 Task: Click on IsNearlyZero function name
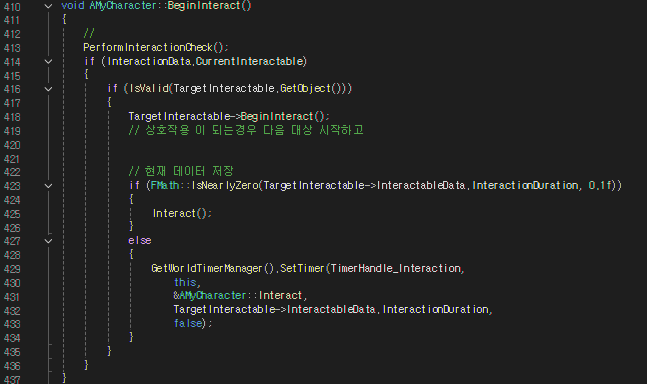click(225, 186)
